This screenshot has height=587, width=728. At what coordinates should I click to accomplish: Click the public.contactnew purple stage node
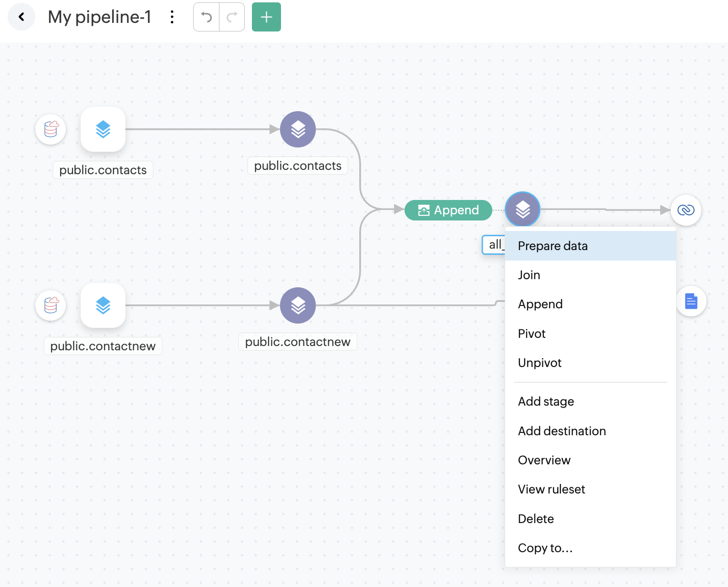click(298, 305)
